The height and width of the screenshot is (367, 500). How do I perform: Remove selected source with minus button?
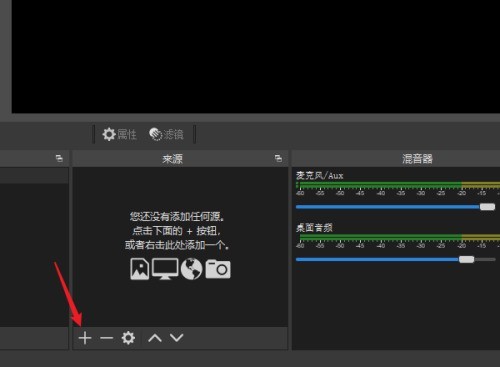(107, 338)
